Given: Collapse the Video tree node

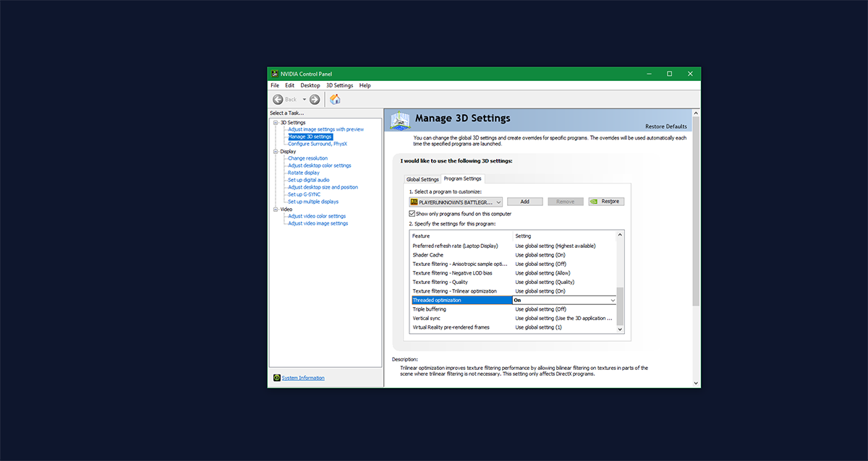Looking at the screenshot, I should click(x=276, y=209).
